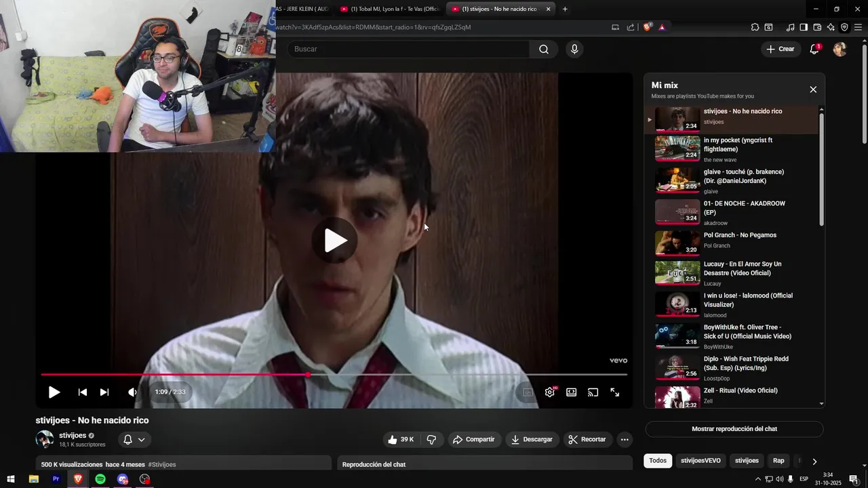
Task: Play Pol Granch - No Pegamos
Action: 732,243
